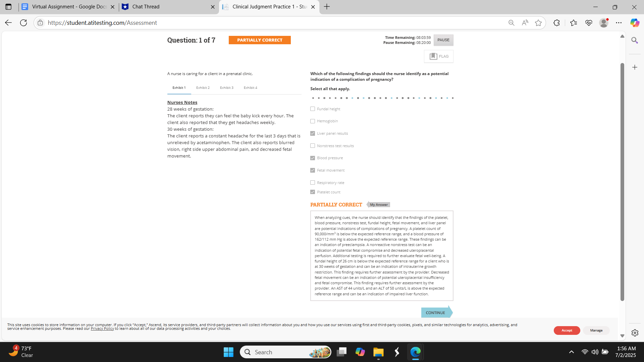Open browser Settings and more menu
The height and width of the screenshot is (362, 644).
coord(619,23)
